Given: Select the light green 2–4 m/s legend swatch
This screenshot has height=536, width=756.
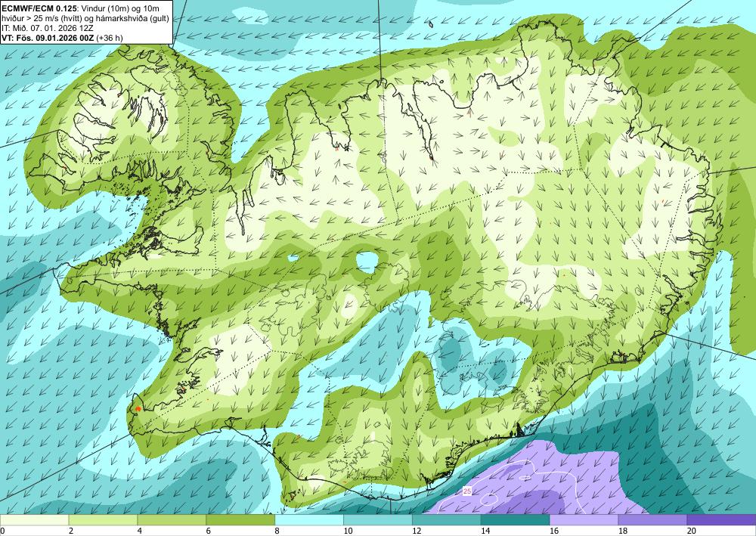Looking at the screenshot, I should tap(103, 519).
